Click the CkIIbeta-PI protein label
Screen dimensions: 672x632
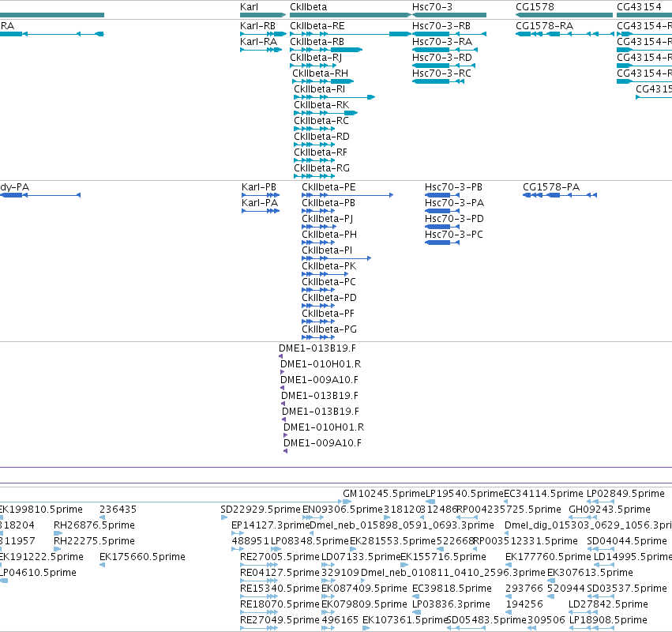327,250
